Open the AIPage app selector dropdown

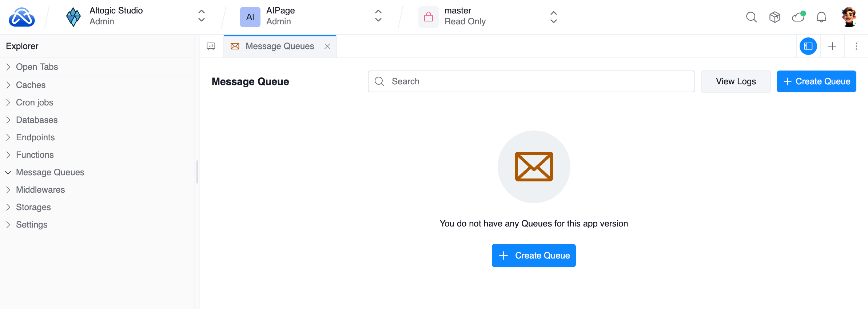311,16
